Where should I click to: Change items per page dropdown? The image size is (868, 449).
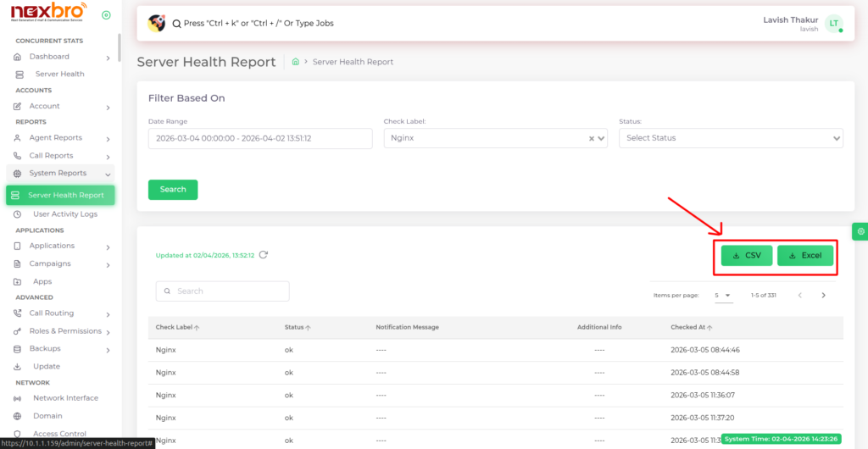[x=722, y=296]
